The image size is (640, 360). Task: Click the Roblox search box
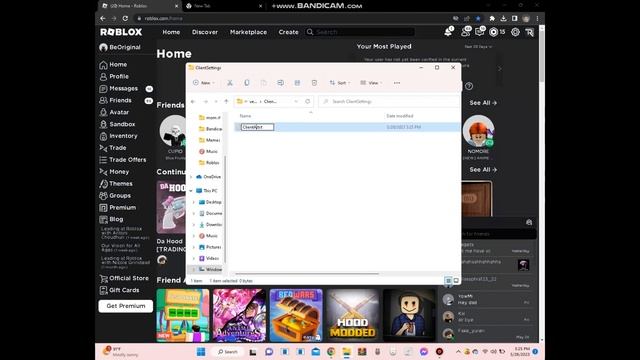360,32
